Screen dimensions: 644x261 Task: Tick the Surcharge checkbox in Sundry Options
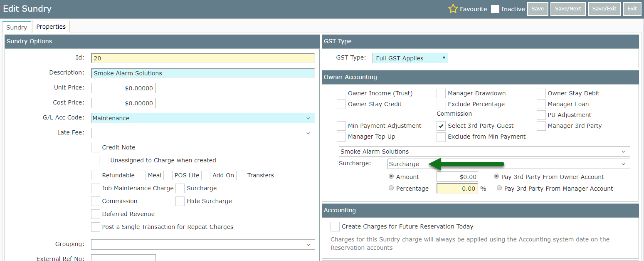click(180, 188)
